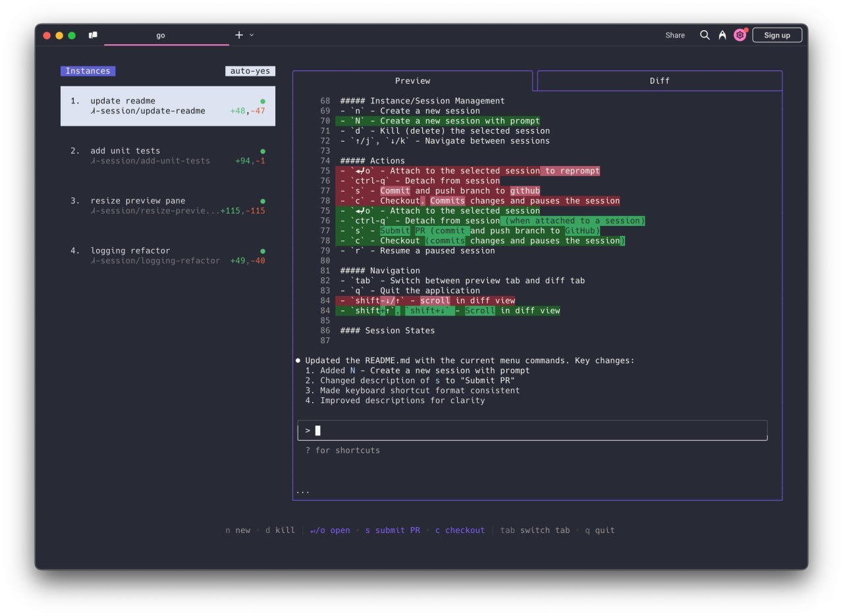The width and height of the screenshot is (843, 616).
Task: Open a new tab with the plus icon
Action: click(x=239, y=35)
